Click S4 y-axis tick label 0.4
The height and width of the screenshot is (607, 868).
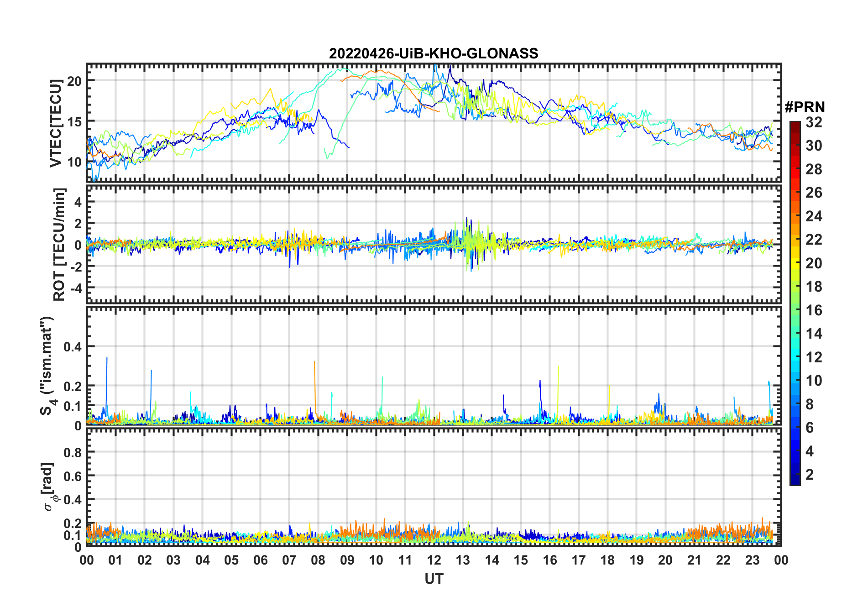(73, 347)
